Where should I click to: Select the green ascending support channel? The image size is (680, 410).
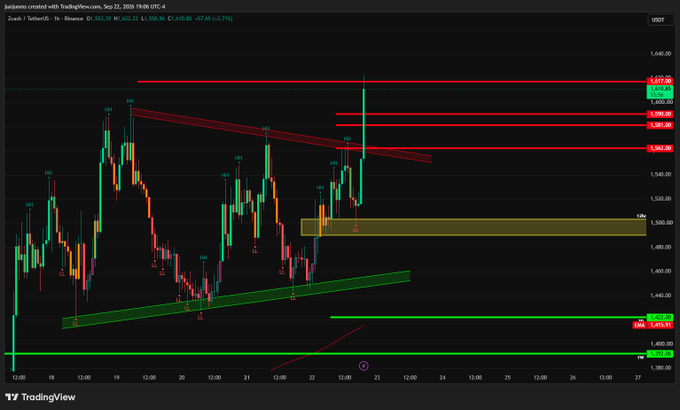(236, 299)
